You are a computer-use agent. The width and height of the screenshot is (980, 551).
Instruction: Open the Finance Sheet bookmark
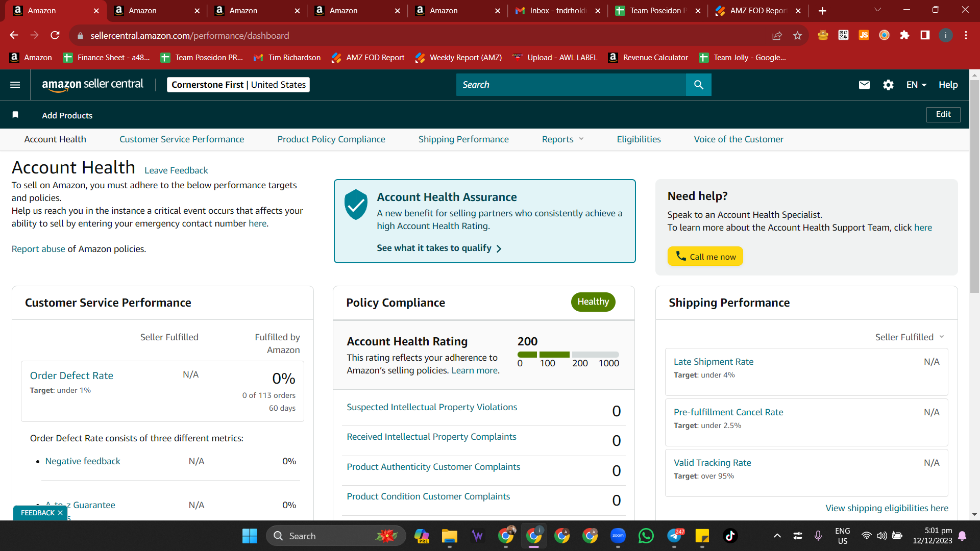pyautogui.click(x=106, y=58)
